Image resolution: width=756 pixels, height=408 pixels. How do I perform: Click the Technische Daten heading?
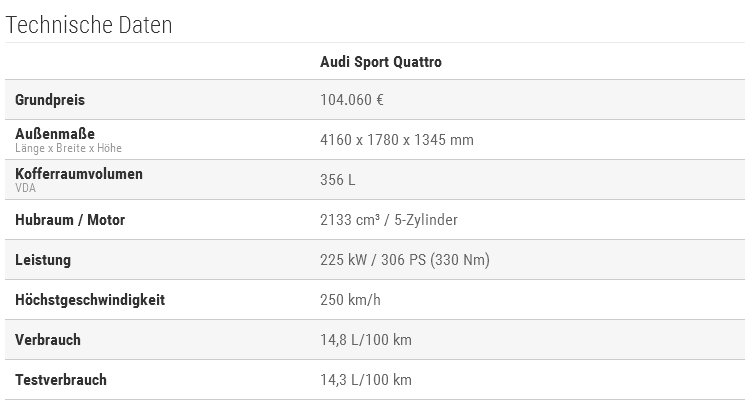[x=89, y=25]
